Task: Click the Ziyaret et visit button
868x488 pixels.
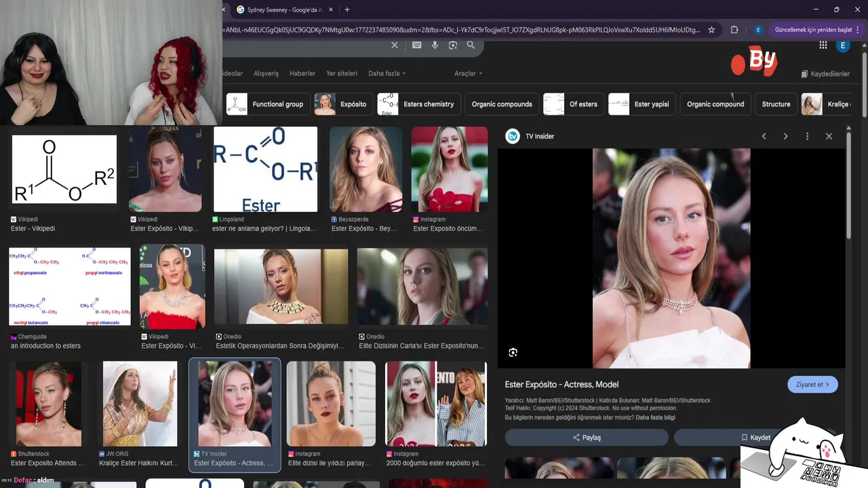Action: tap(812, 384)
